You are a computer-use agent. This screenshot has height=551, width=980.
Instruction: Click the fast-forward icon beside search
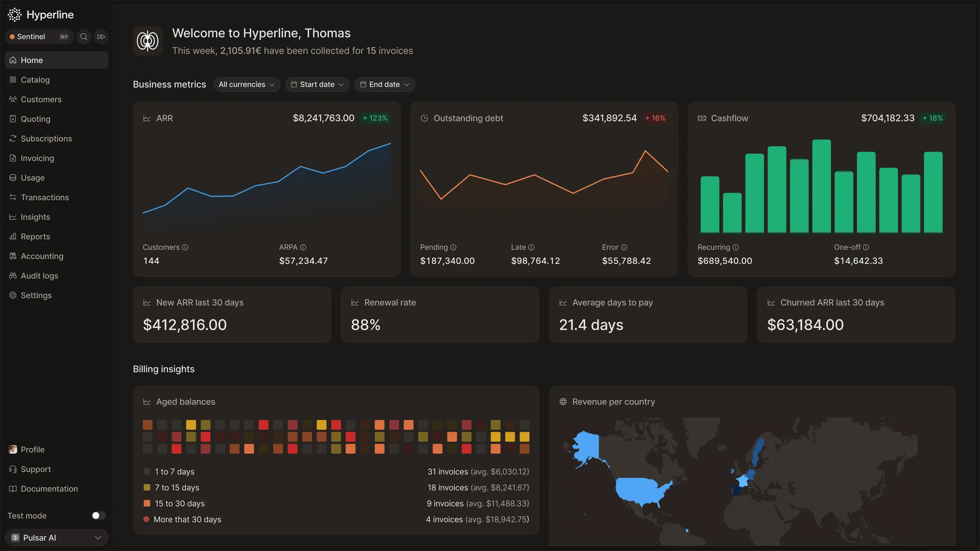(x=101, y=37)
